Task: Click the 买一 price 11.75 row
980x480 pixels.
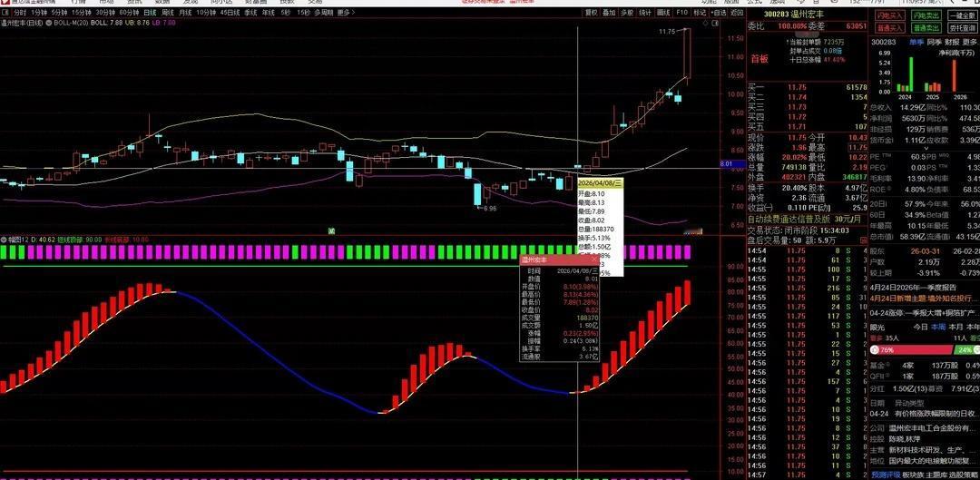Action: tap(808, 87)
